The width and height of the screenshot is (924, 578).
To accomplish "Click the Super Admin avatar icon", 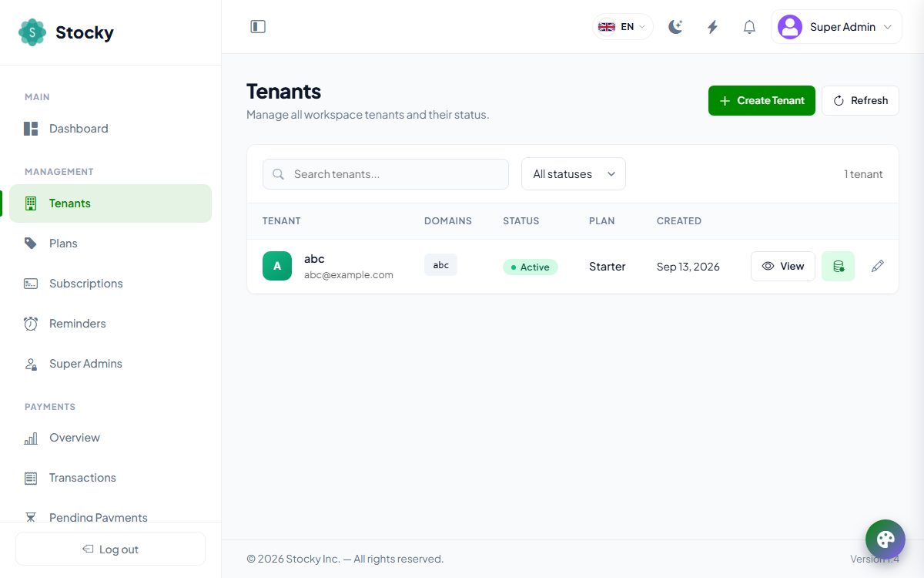I will click(x=790, y=27).
